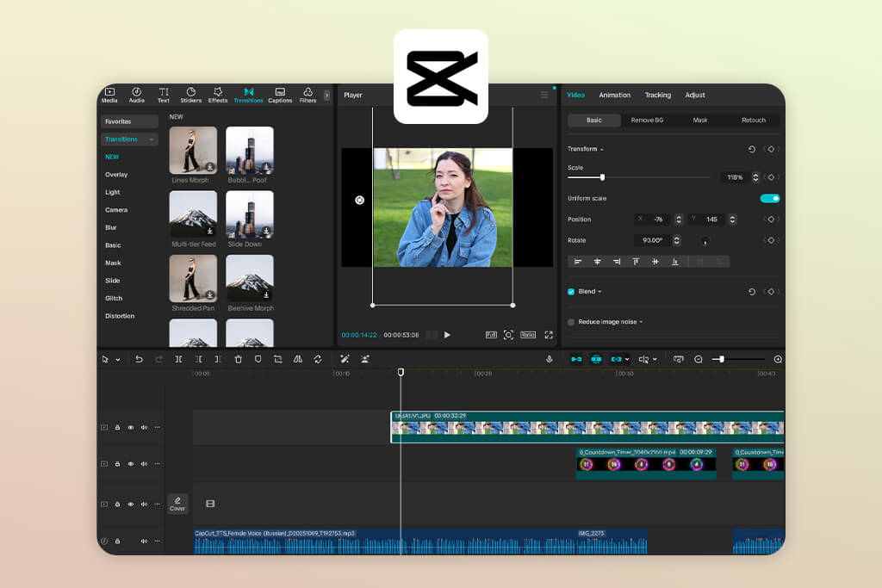Select the Lines Morph transition thumbnail
Screen dimensions: 882x588
pos(193,150)
